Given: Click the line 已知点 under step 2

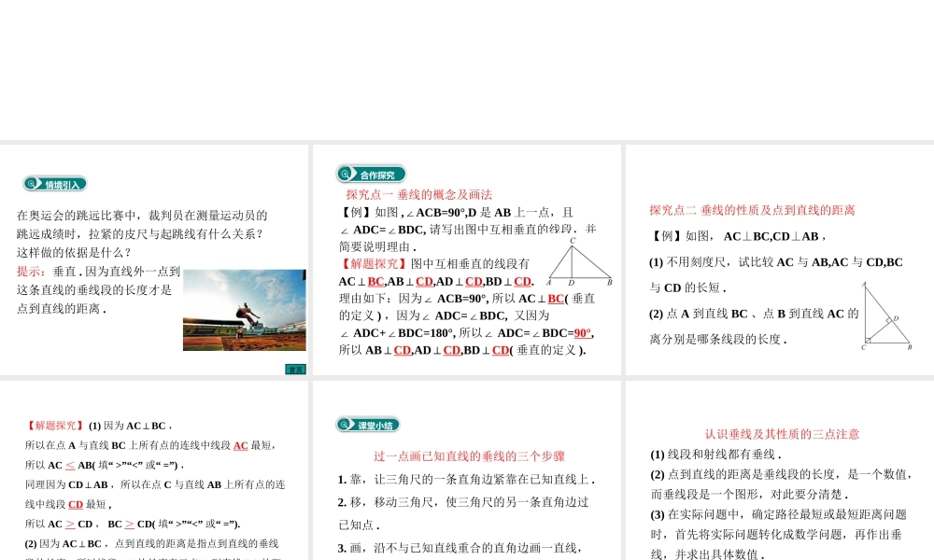Looking at the screenshot, I should [359, 525].
